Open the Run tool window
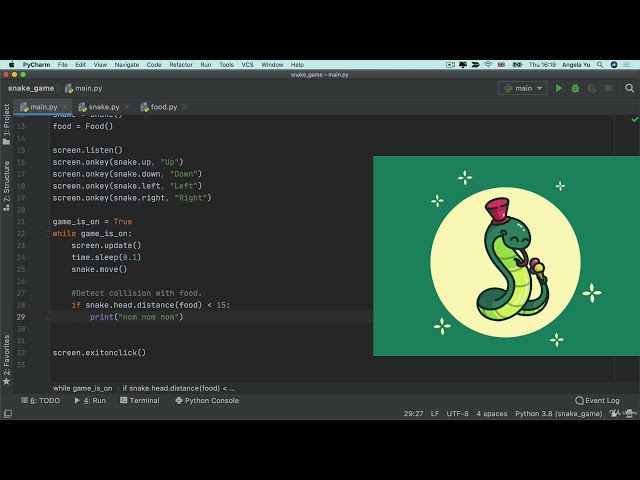This screenshot has height=480, width=640. point(90,400)
